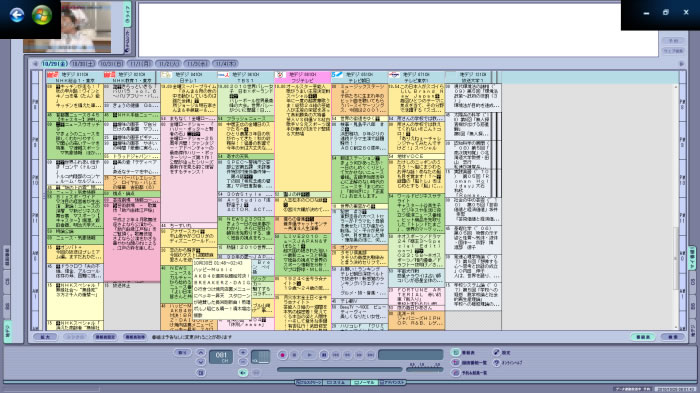Screen dimensions: 700x393
Task: Click the Record button with red dot
Action: point(282,355)
